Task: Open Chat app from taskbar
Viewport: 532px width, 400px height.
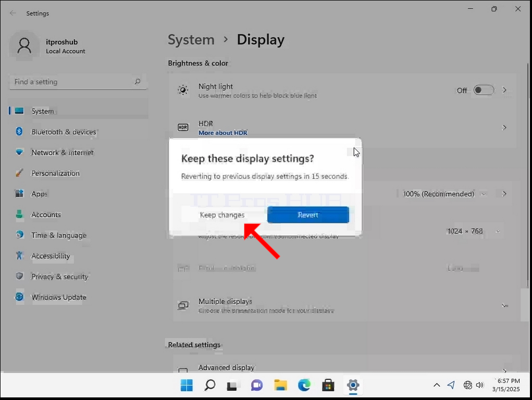Action: pos(257,385)
